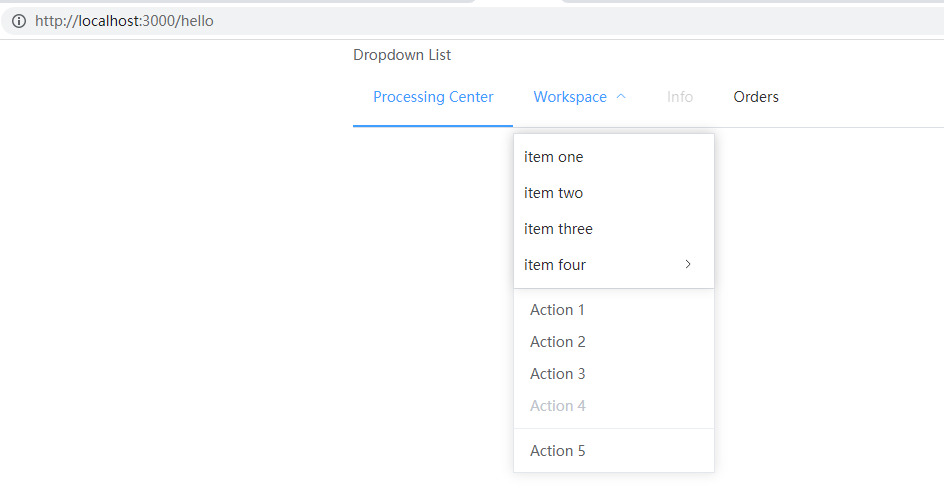The width and height of the screenshot is (944, 501).
Task: Select Action 3 in the dropdown list
Action: pyautogui.click(x=613, y=374)
